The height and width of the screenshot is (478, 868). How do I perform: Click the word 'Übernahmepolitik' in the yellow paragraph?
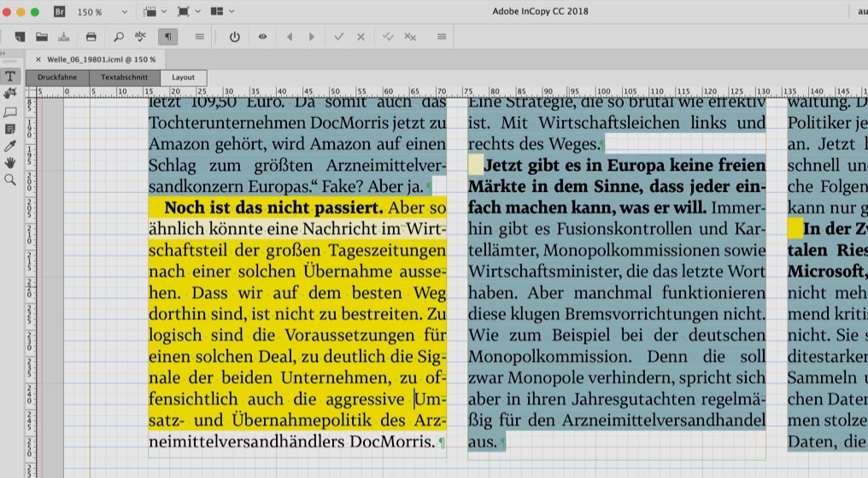pyautogui.click(x=302, y=421)
